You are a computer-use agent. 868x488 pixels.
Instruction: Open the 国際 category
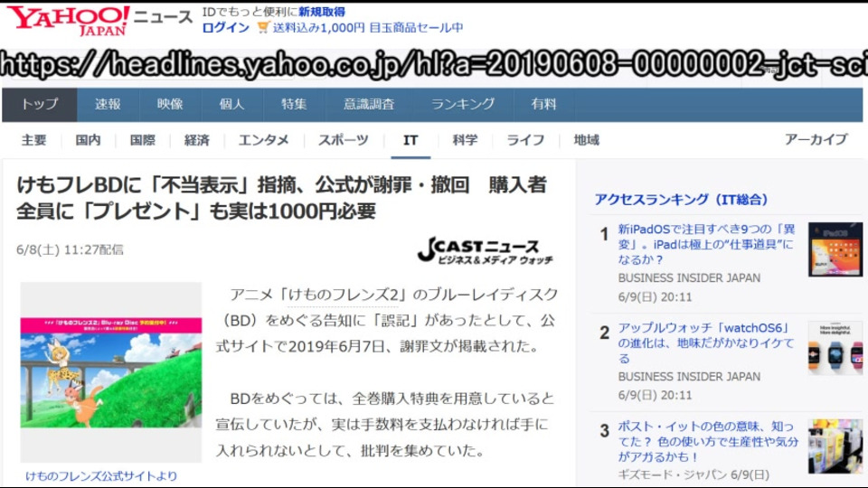tap(142, 141)
